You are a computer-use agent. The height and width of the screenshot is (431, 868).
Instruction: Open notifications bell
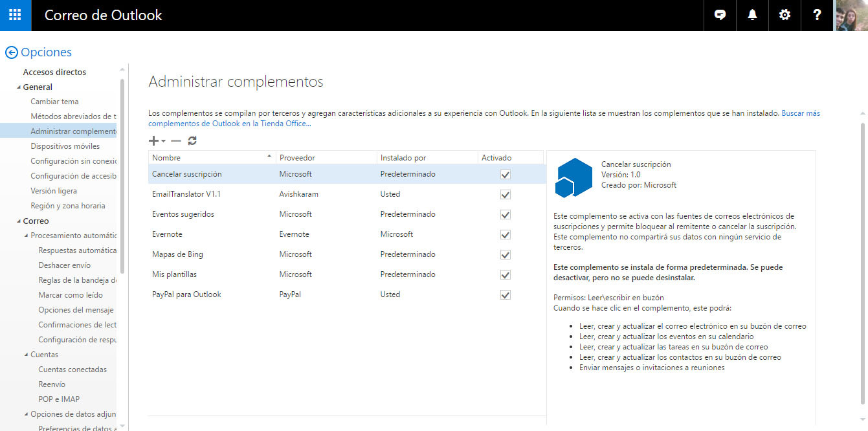click(x=751, y=15)
